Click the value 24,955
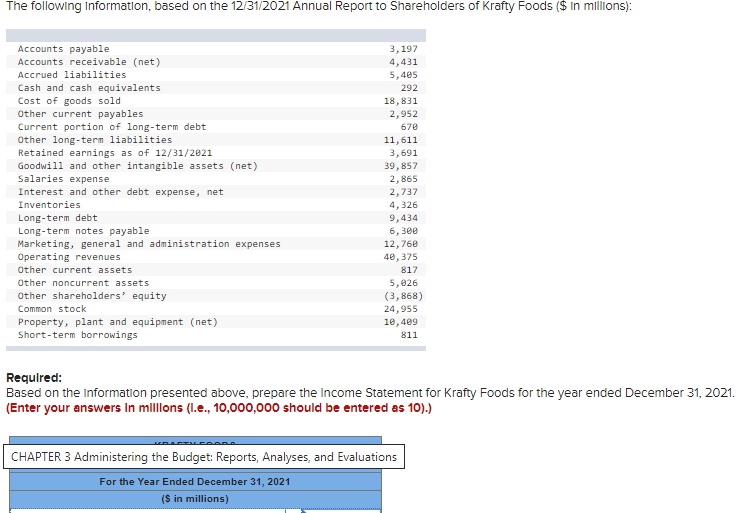The height and width of the screenshot is (513, 738). 401,309
